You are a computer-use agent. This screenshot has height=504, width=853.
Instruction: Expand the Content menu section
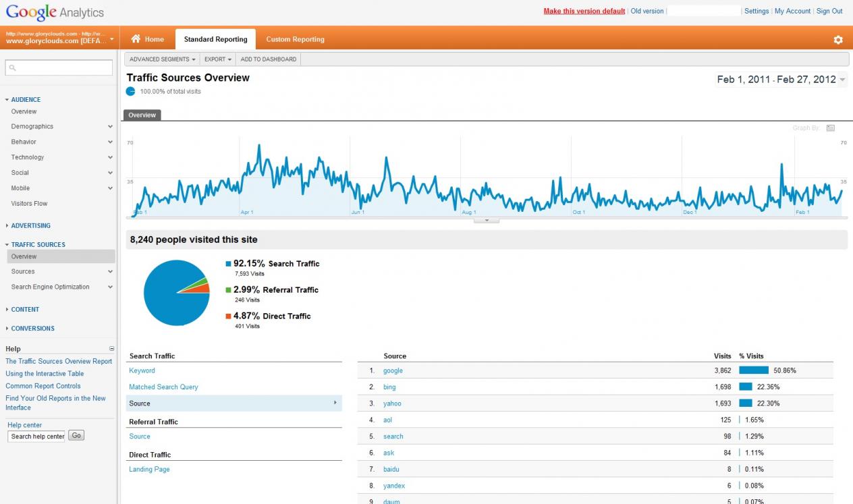(25, 310)
